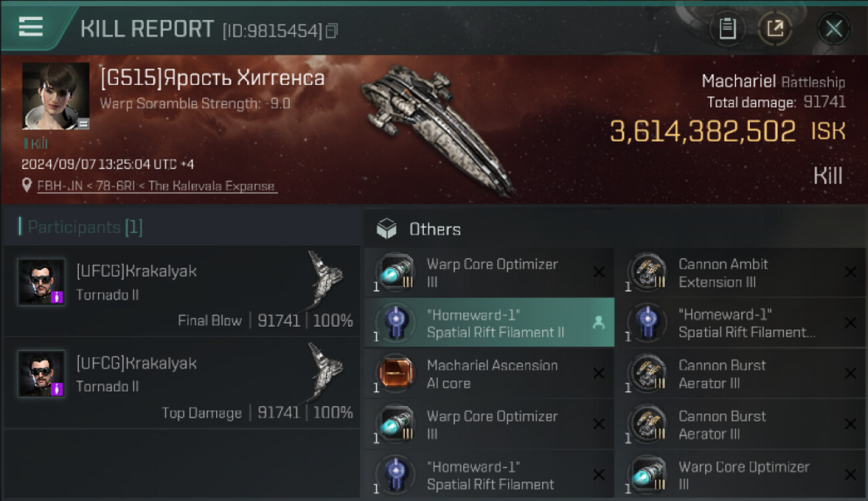Viewport: 868px width, 501px height.
Task: Select first Warp Core Optimizer III item
Action: 489,273
